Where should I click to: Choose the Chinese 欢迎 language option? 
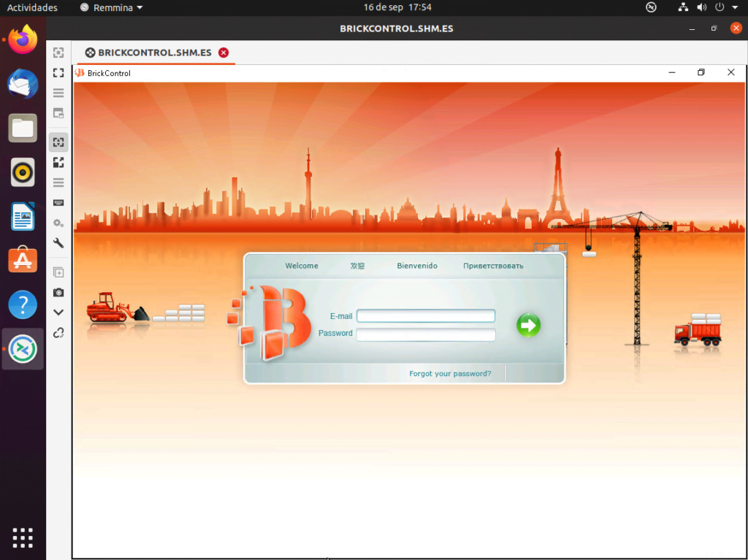[x=357, y=266]
